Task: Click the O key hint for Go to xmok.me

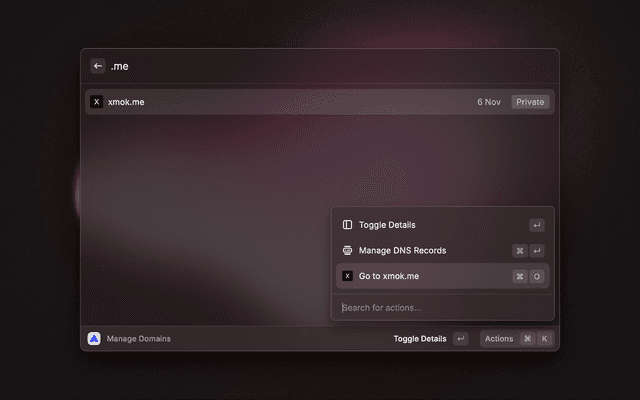Action: (537, 276)
